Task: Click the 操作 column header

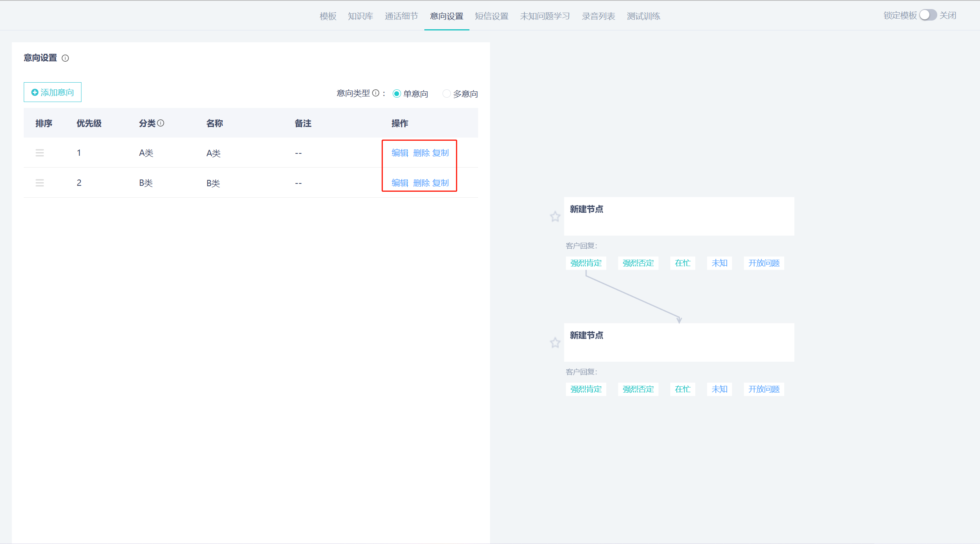Action: tap(400, 123)
